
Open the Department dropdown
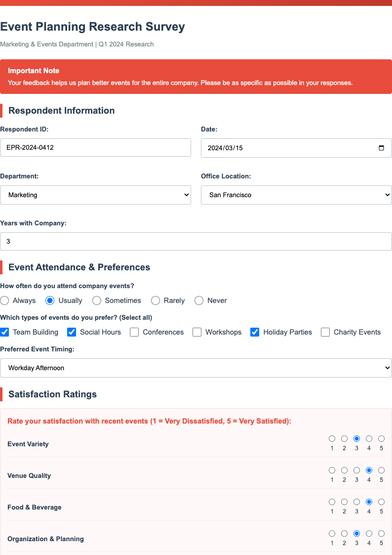(x=95, y=195)
